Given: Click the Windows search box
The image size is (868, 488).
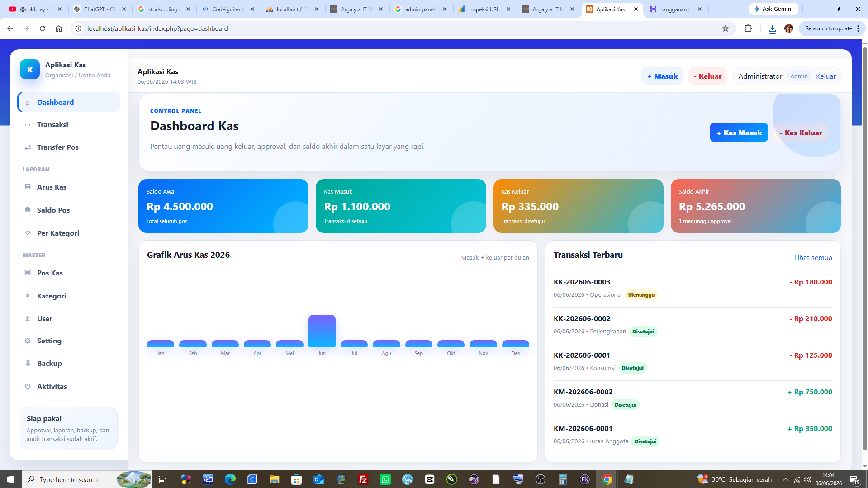Looking at the screenshot, I should pos(86,479).
